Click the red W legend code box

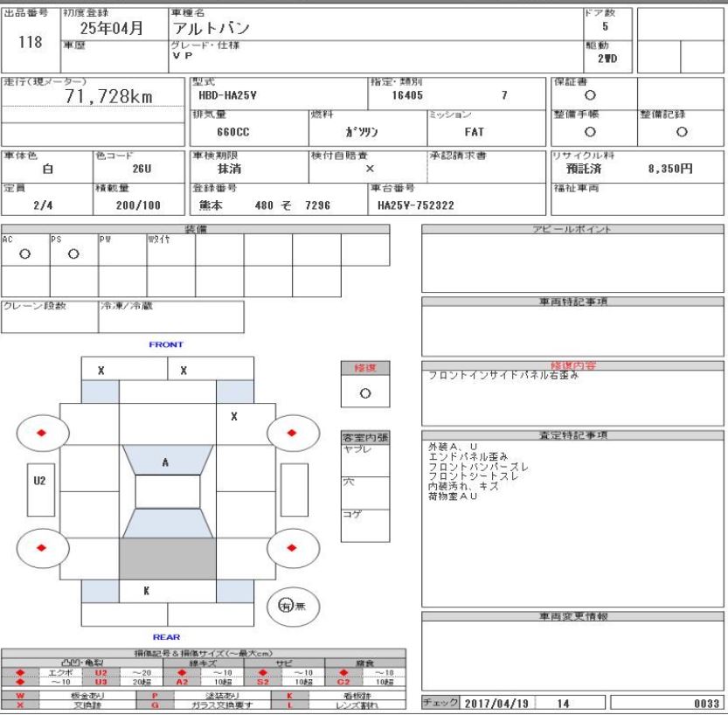[x=19, y=695]
